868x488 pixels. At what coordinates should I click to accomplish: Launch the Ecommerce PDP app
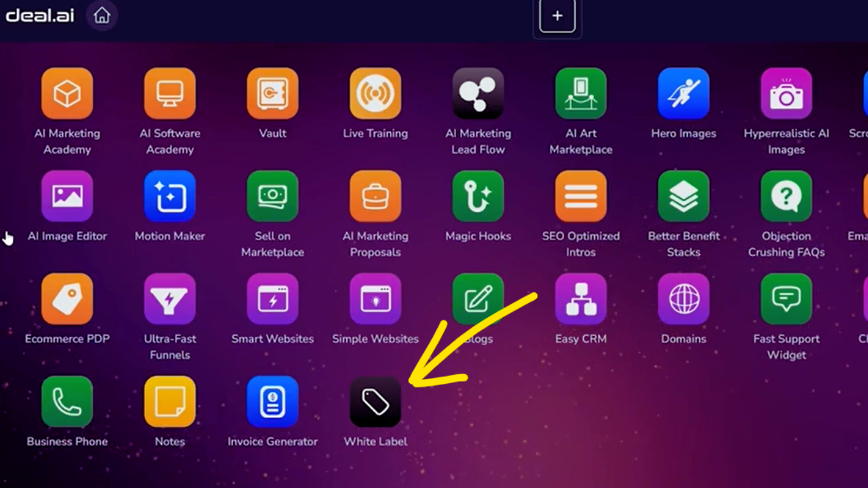click(x=67, y=299)
